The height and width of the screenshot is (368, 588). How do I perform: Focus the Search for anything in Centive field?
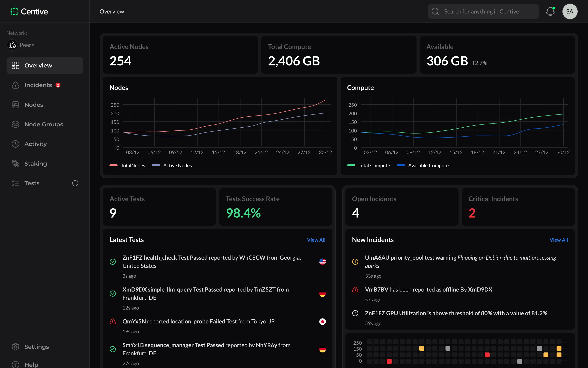coord(483,11)
